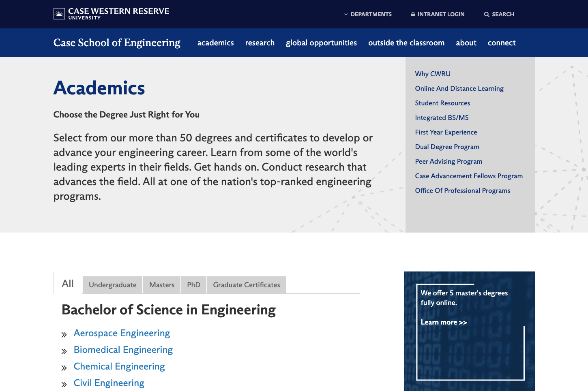Screen dimensions: 588x391
Task: Click the double-arrow bullet beside Chemical Engineering
Action: pos(64,368)
